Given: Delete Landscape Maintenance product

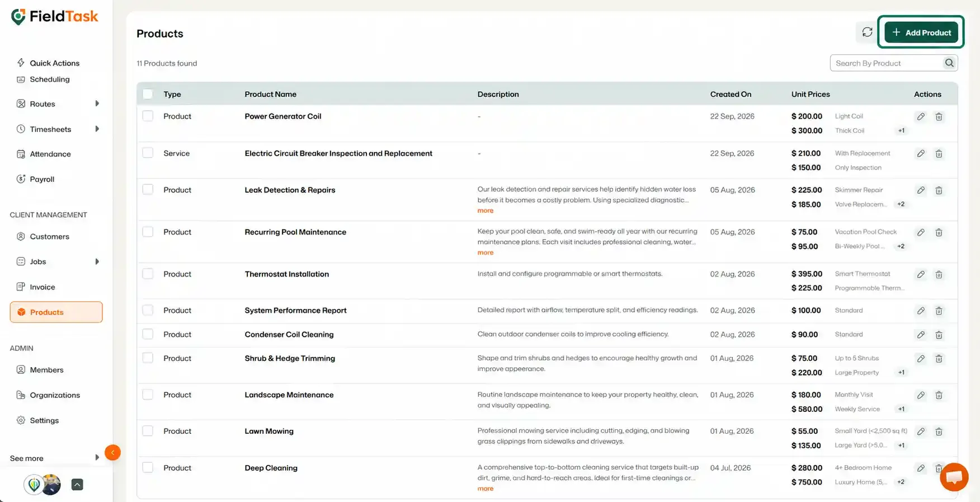Looking at the screenshot, I should [x=939, y=395].
